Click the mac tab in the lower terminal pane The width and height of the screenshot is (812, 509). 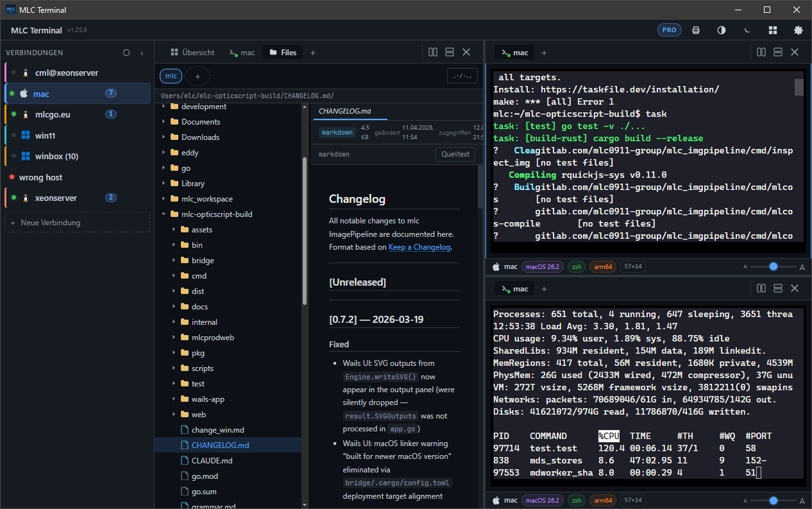[x=515, y=289]
